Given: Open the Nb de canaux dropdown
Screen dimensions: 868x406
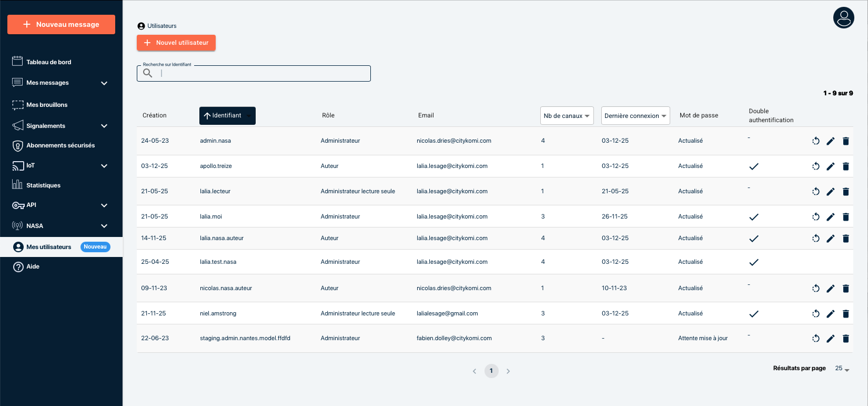Looking at the screenshot, I should [566, 116].
